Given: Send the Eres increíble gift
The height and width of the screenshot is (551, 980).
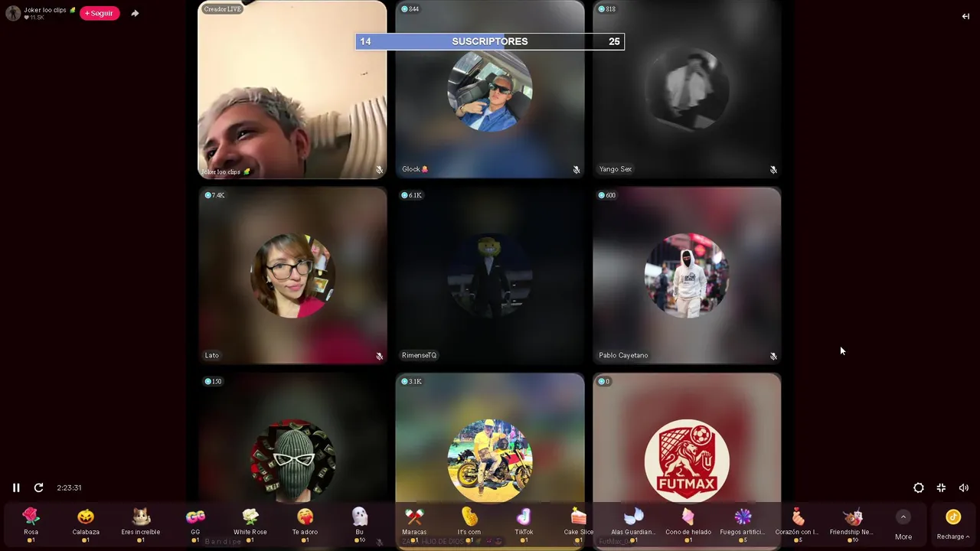Looking at the screenshot, I should [141, 524].
